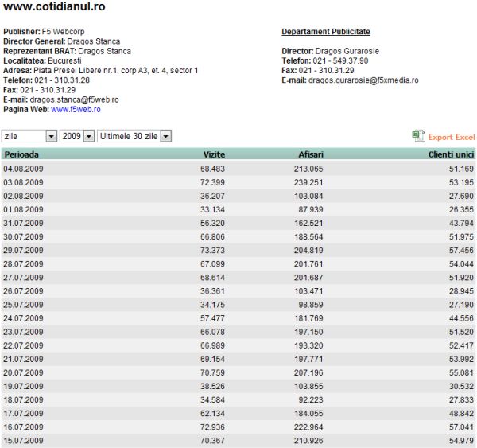The height and width of the screenshot is (448, 477).
Task: Click the Afisari value 222.964
Action: tap(308, 427)
